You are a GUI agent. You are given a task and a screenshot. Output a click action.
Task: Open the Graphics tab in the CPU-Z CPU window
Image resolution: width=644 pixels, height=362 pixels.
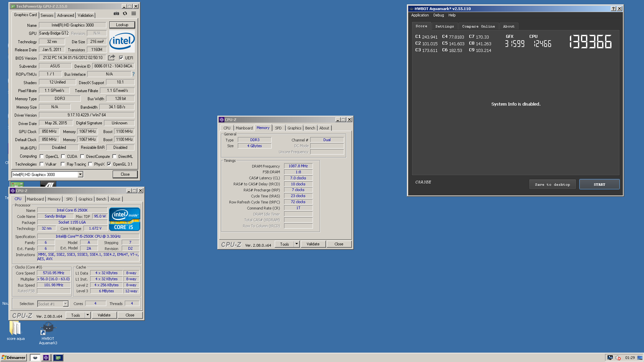(x=85, y=199)
